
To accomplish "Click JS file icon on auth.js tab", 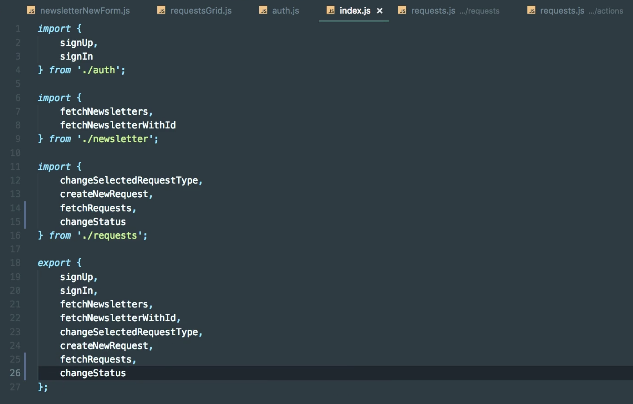I will (x=263, y=10).
